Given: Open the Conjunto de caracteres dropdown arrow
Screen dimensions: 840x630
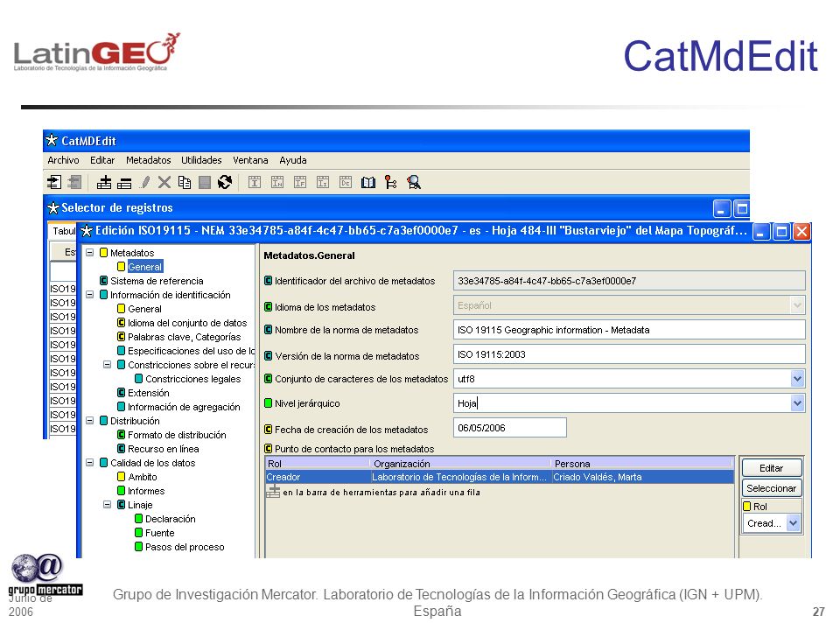Looking at the screenshot, I should coord(797,379).
